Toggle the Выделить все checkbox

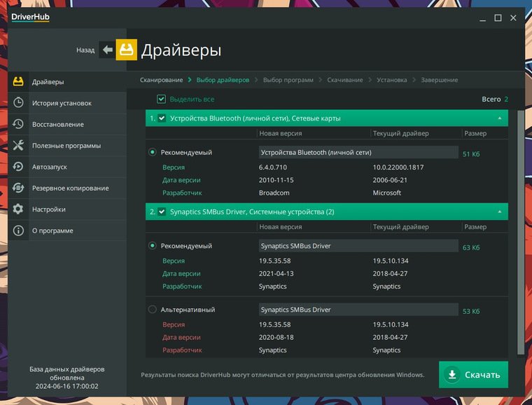(x=161, y=99)
